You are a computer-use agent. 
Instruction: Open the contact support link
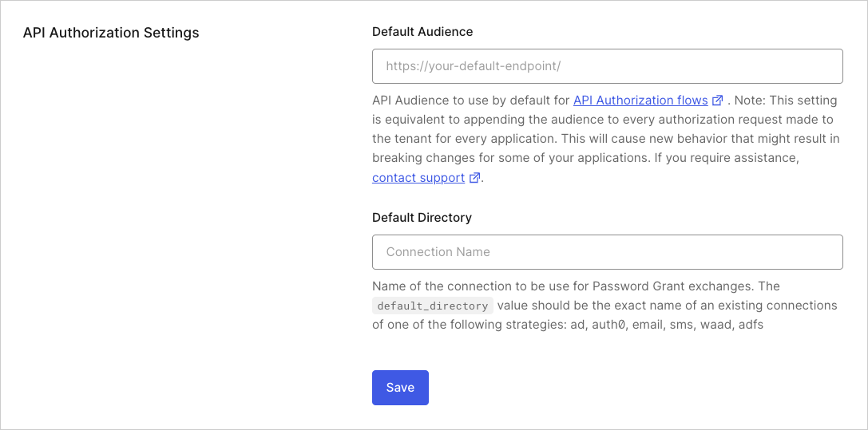pos(418,178)
